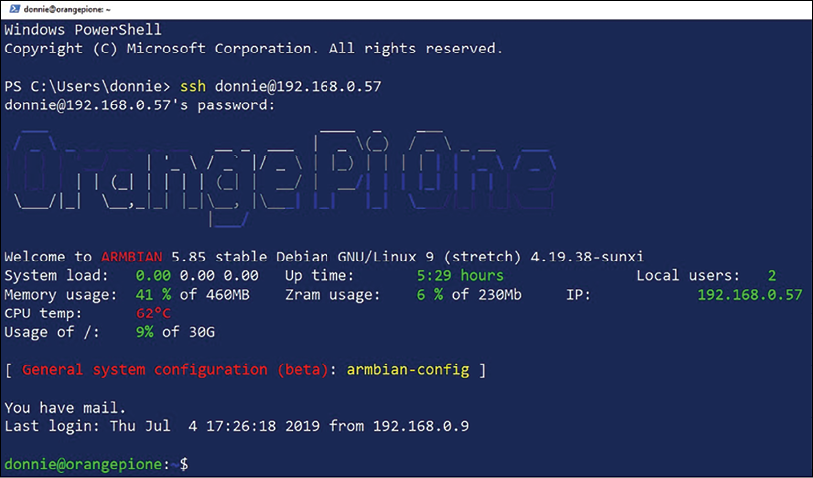Click the '6 %' zram usage value

430,294
